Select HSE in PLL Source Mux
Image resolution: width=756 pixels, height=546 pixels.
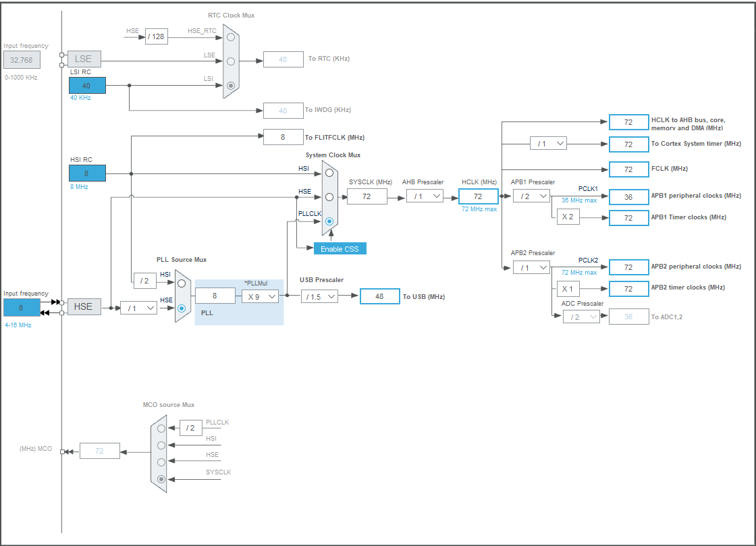point(182,308)
